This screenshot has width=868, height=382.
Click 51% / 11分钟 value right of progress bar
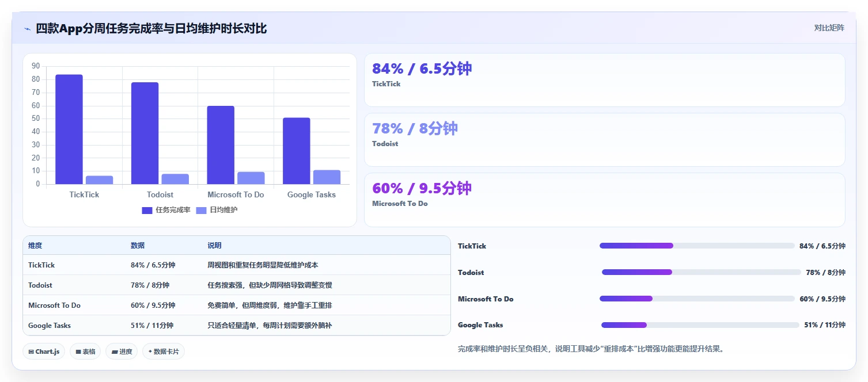(x=825, y=325)
